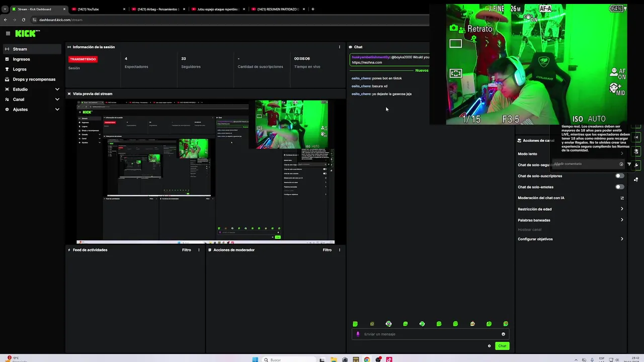Click the 00:08:06 Tiempo en vivo value

(302, 59)
